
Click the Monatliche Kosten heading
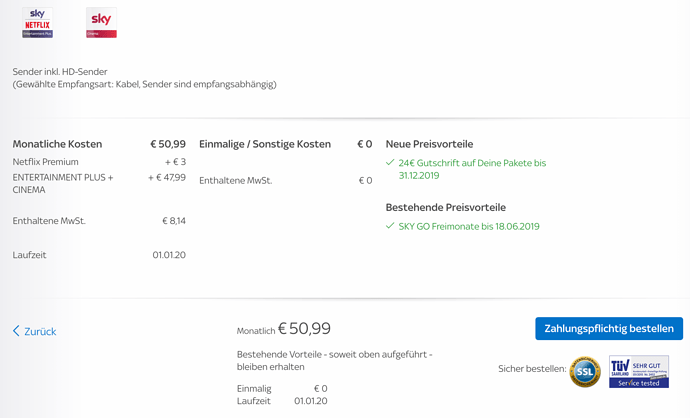tap(57, 144)
